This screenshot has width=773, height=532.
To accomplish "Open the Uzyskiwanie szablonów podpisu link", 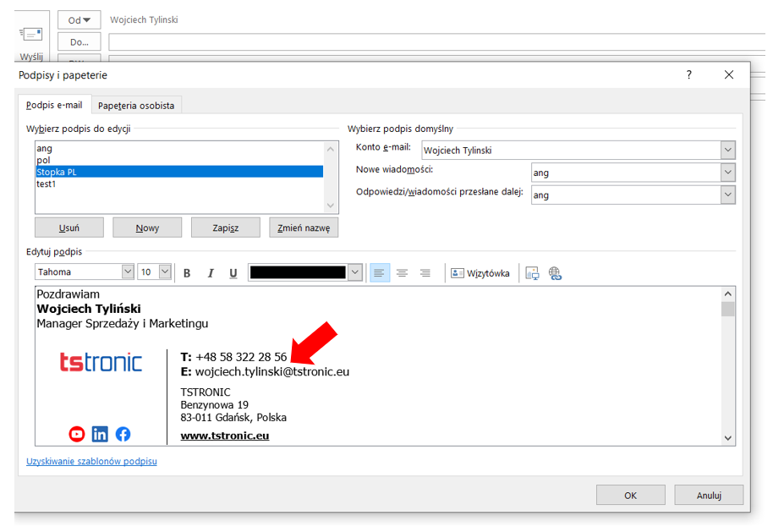I will click(91, 462).
